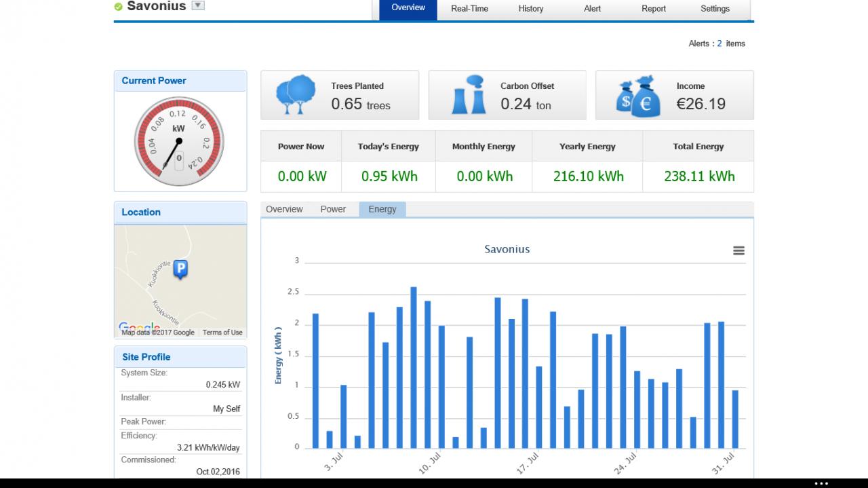Select the Report tab
The height and width of the screenshot is (488, 868).
tap(654, 9)
